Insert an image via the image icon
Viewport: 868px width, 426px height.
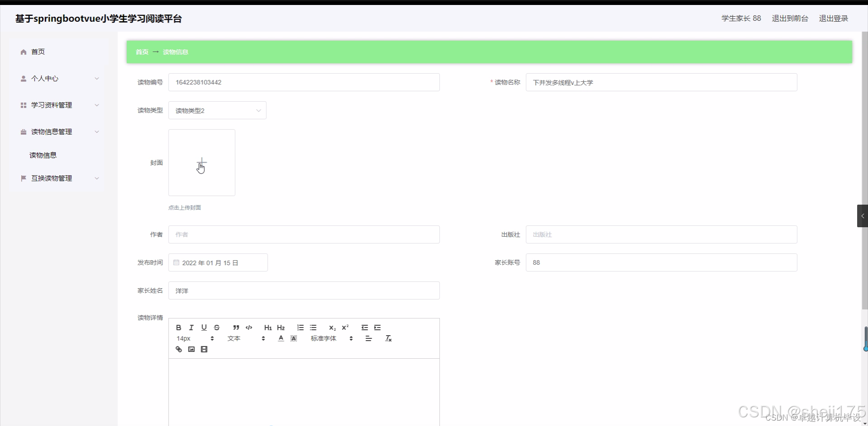pyautogui.click(x=191, y=349)
